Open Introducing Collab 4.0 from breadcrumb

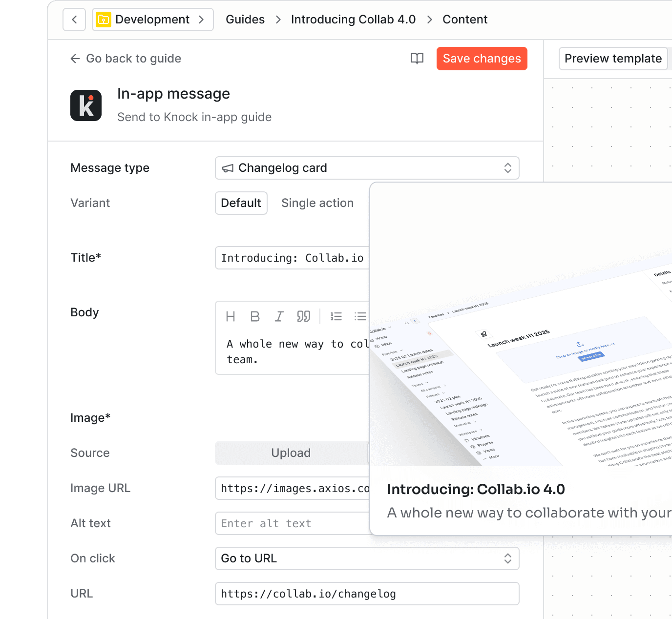(353, 20)
